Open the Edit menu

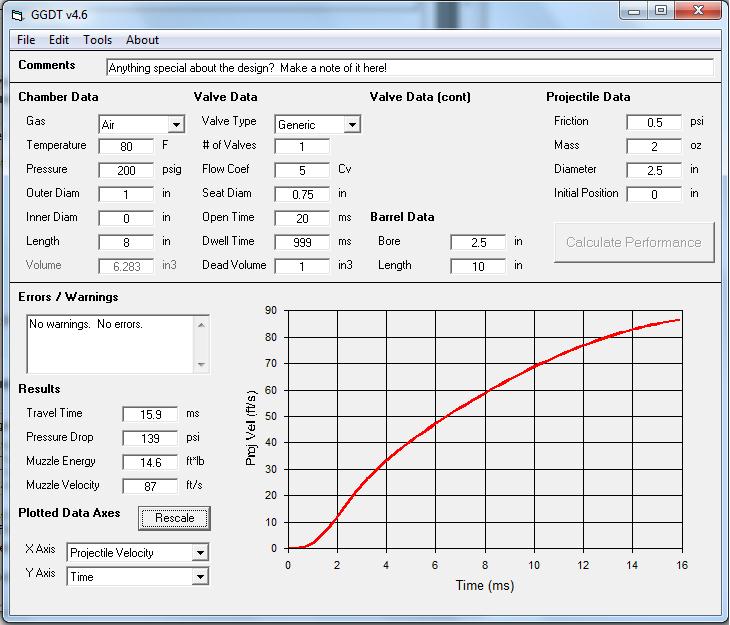(59, 40)
